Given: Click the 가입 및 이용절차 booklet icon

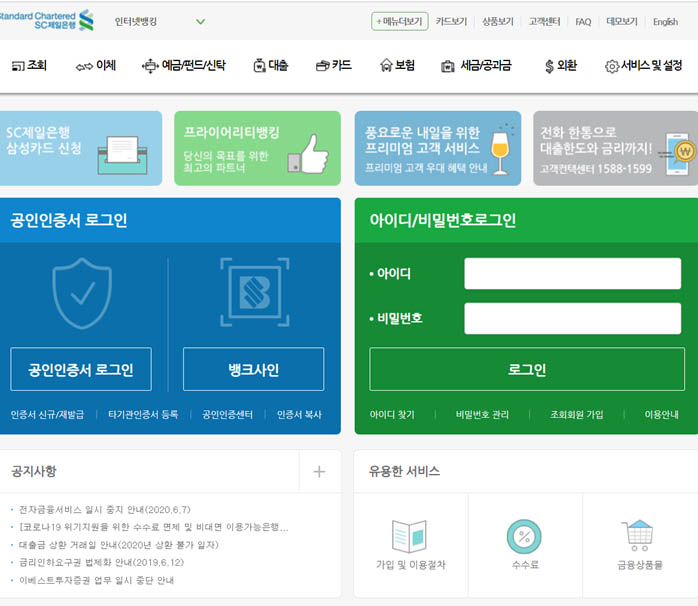Looking at the screenshot, I should tap(409, 536).
